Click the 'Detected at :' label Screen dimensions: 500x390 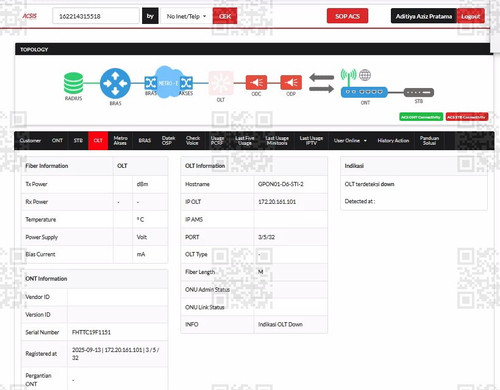click(360, 201)
